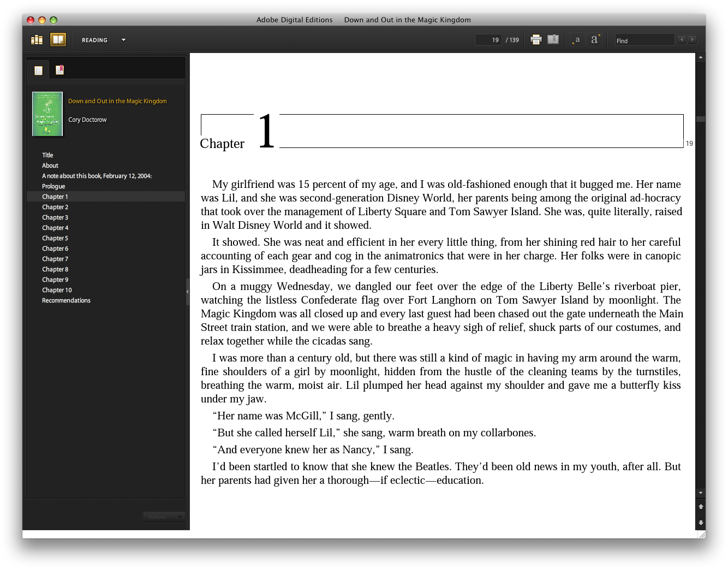Go to Title in contents
The image size is (728, 569).
[x=47, y=155]
